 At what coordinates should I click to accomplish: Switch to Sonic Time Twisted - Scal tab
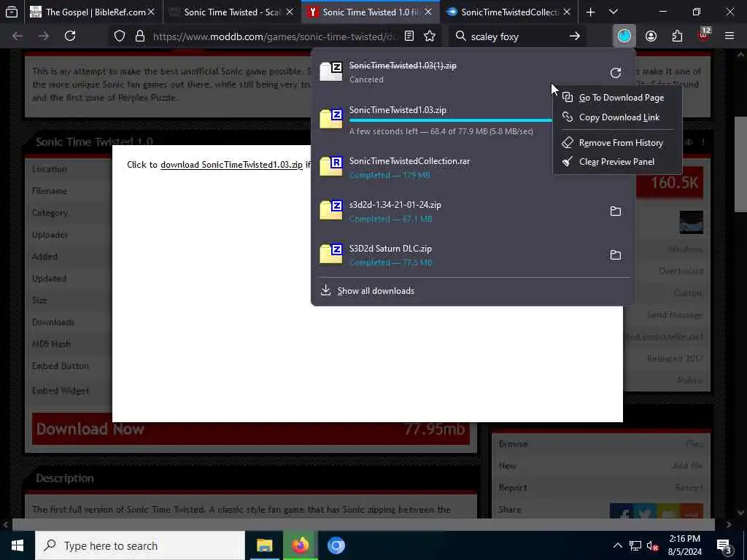click(233, 12)
